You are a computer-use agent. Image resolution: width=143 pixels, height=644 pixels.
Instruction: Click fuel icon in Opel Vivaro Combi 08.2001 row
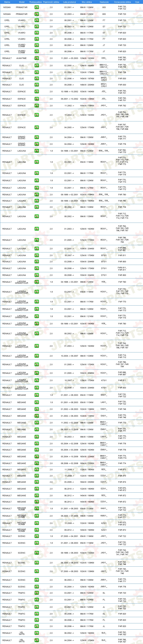point(37,45)
